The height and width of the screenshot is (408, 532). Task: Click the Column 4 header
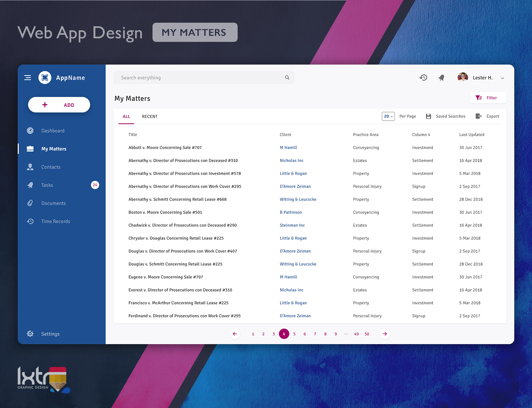(x=421, y=135)
